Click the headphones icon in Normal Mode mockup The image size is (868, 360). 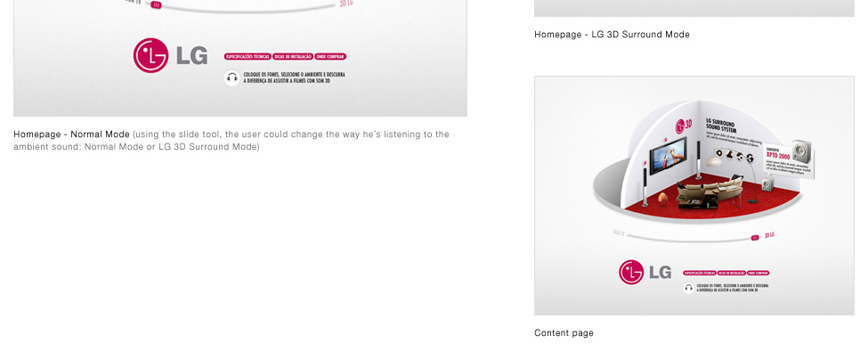point(232,78)
